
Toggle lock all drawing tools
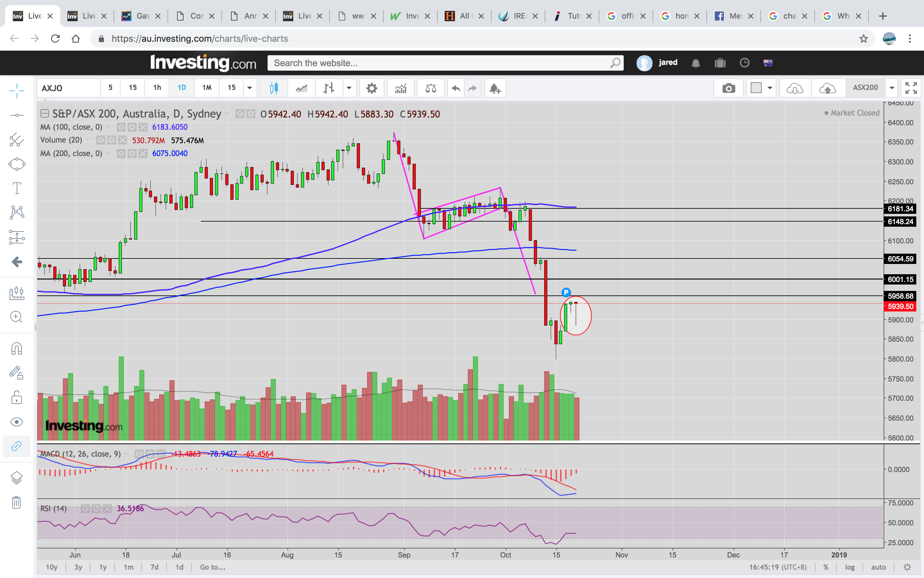pos(16,398)
